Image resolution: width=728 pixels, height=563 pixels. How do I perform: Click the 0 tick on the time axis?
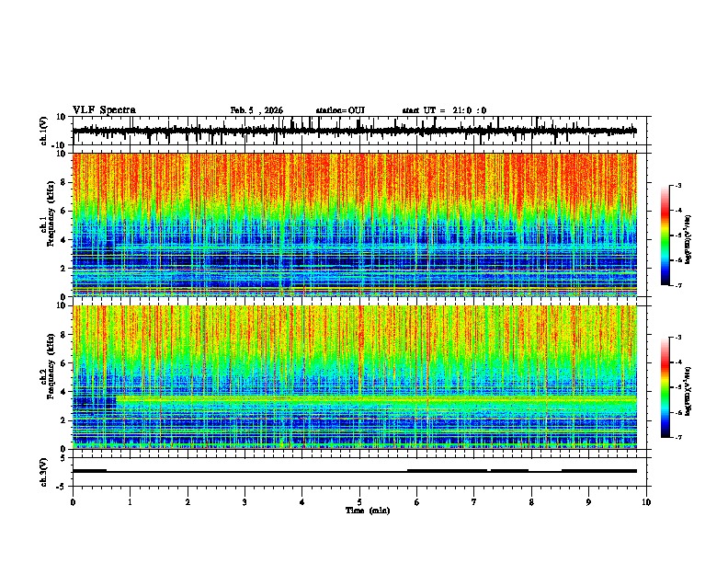(x=73, y=502)
